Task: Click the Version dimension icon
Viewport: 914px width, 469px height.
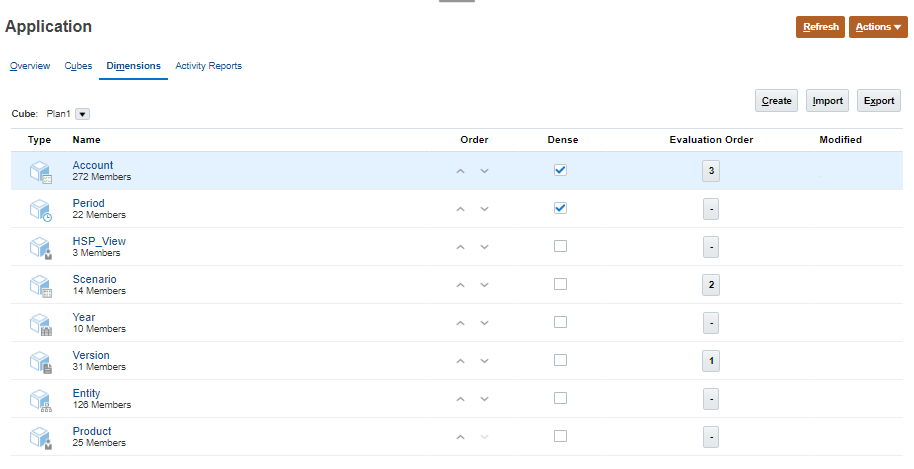Action: pyautogui.click(x=40, y=362)
